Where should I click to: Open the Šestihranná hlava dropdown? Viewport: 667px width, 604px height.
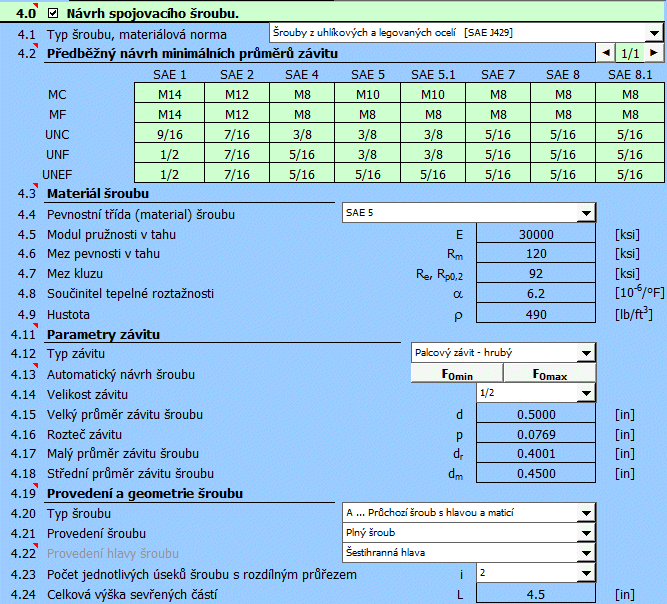pos(585,553)
